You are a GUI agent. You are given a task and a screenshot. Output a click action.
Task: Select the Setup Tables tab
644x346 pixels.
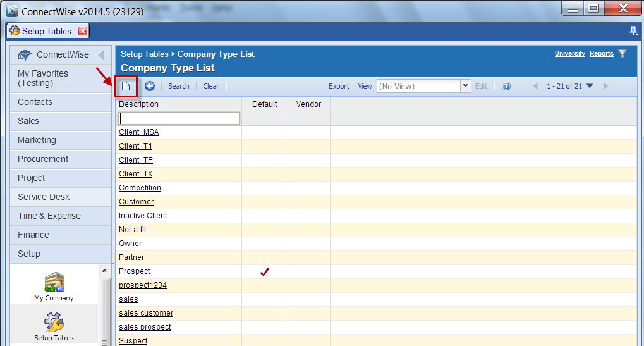coord(46,31)
